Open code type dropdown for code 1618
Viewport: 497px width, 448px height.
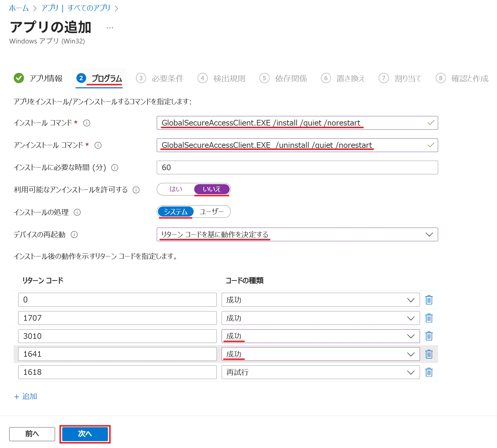[321, 372]
